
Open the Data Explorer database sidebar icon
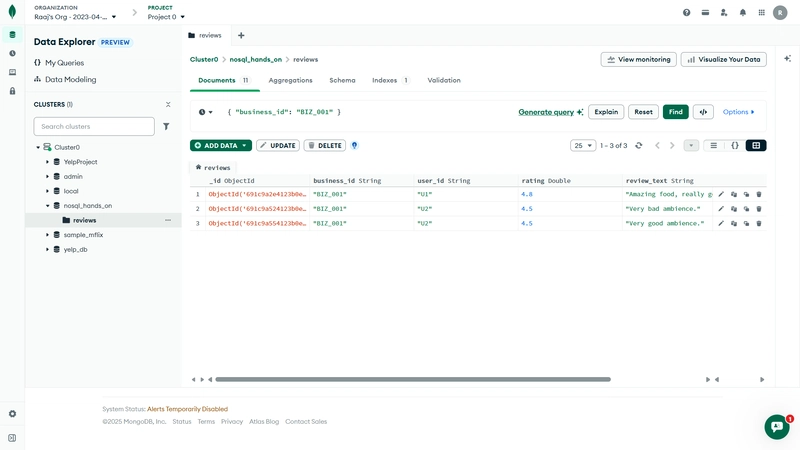click(x=12, y=35)
